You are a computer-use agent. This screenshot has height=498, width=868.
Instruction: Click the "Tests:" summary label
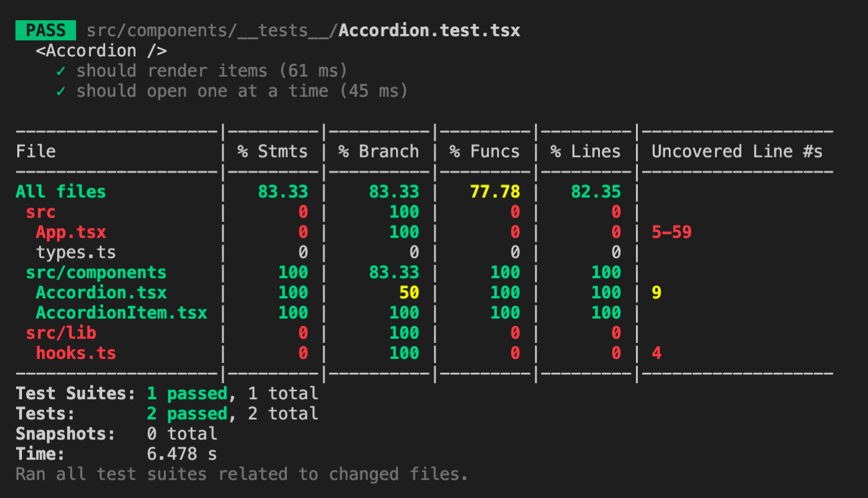[x=45, y=414]
